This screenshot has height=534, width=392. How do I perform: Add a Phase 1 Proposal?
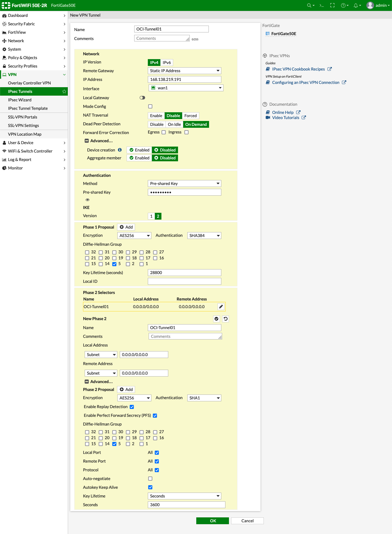point(126,227)
